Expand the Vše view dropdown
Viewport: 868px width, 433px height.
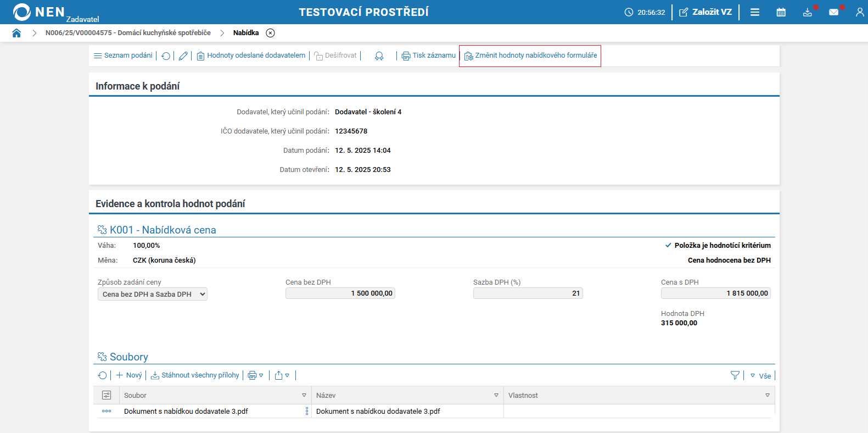pos(760,376)
